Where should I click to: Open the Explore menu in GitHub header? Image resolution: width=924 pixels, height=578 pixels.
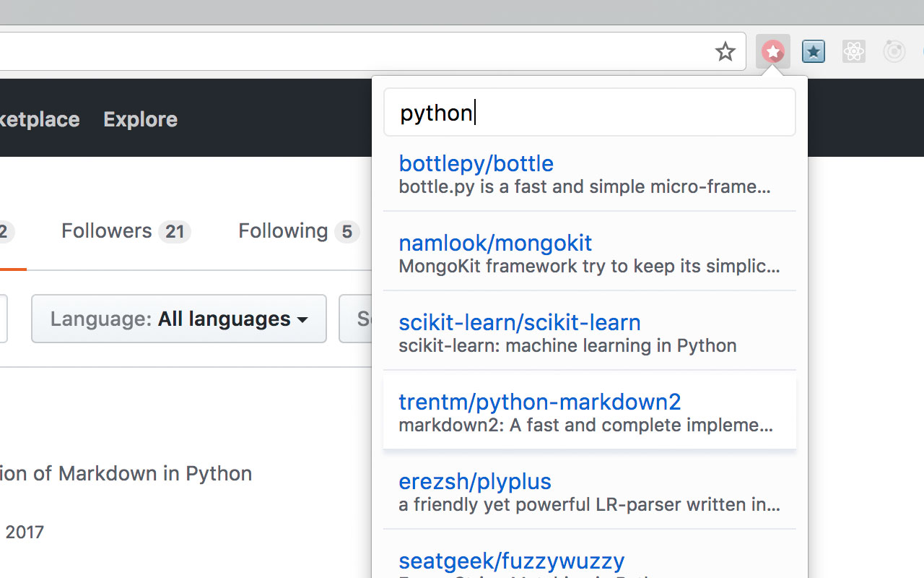(140, 119)
